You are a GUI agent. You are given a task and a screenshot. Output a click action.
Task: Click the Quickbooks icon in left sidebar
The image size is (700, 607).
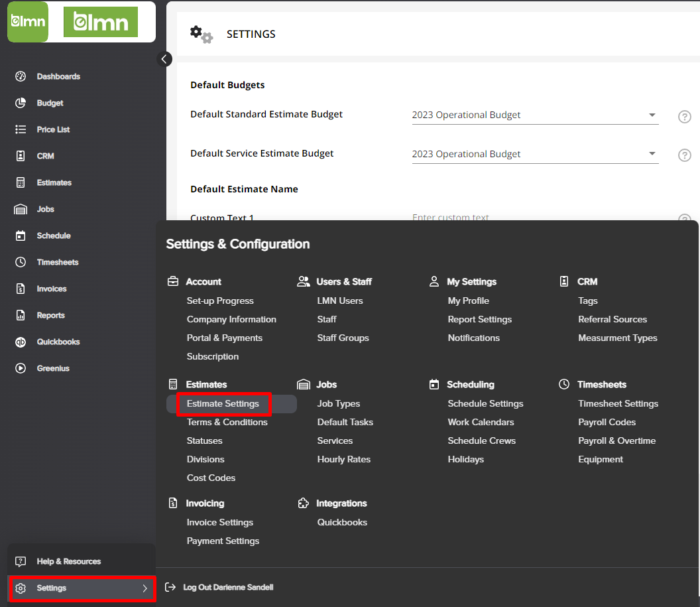point(21,342)
